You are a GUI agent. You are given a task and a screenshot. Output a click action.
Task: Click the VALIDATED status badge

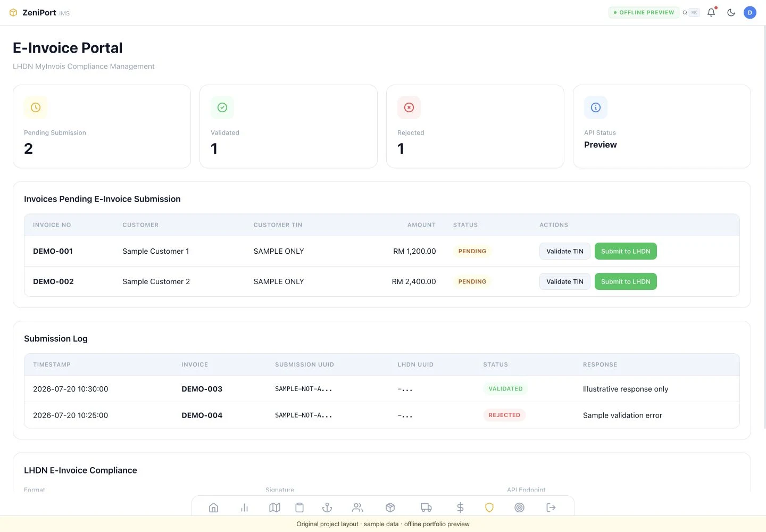pyautogui.click(x=505, y=389)
